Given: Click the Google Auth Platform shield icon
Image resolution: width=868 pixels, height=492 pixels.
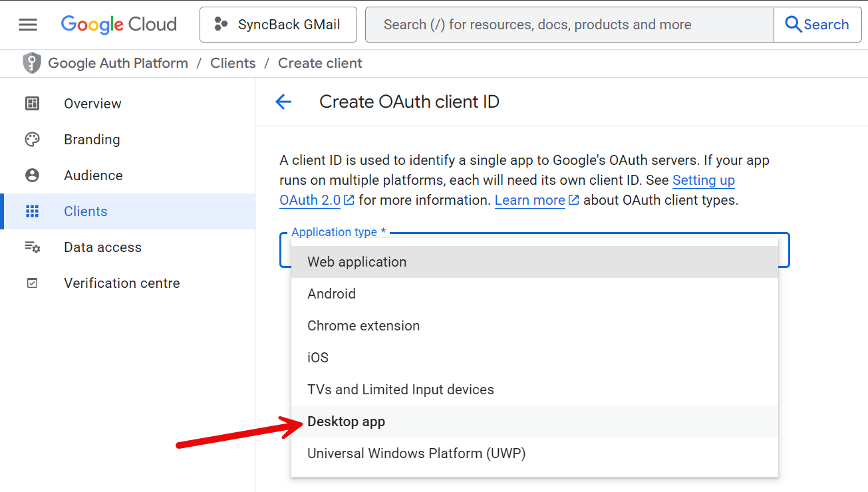Looking at the screenshot, I should [x=31, y=63].
